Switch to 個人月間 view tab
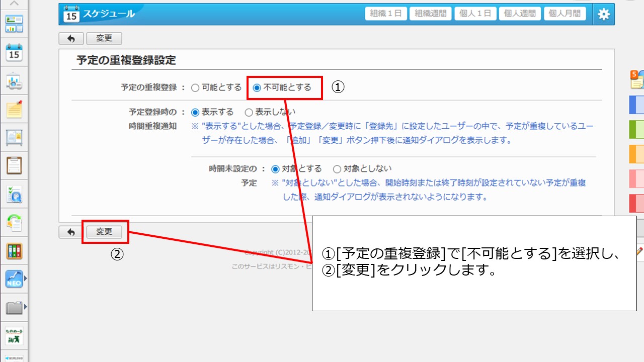This screenshot has width=644, height=362. [565, 14]
